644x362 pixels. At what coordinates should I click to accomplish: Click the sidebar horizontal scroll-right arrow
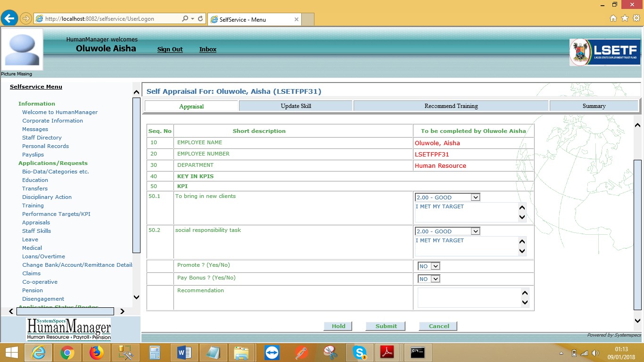click(122, 312)
